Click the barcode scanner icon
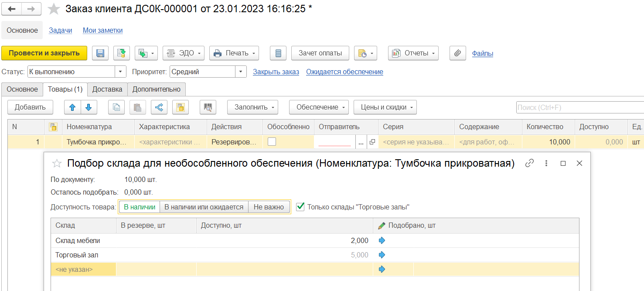Image resolution: width=644 pixels, height=291 pixels. (208, 107)
